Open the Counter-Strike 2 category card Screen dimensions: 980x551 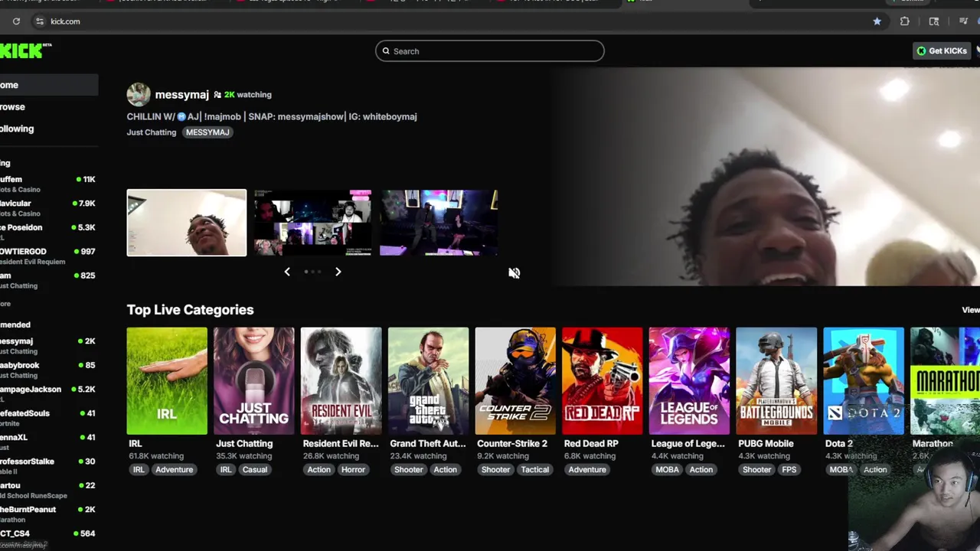(515, 381)
